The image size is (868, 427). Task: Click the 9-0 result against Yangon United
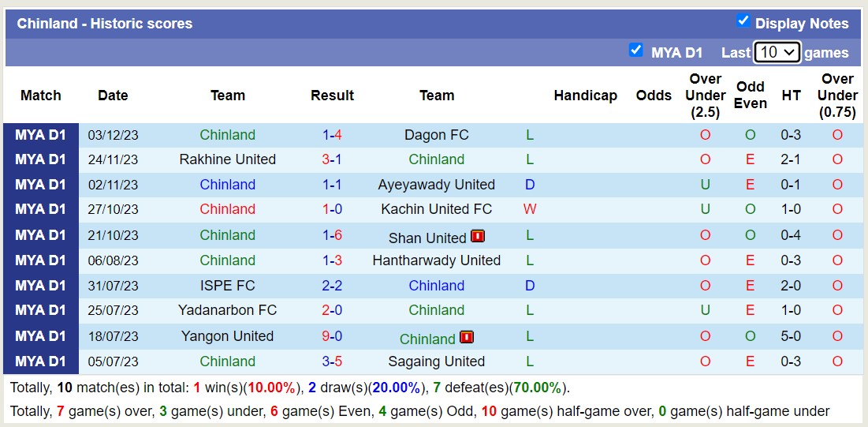click(332, 336)
